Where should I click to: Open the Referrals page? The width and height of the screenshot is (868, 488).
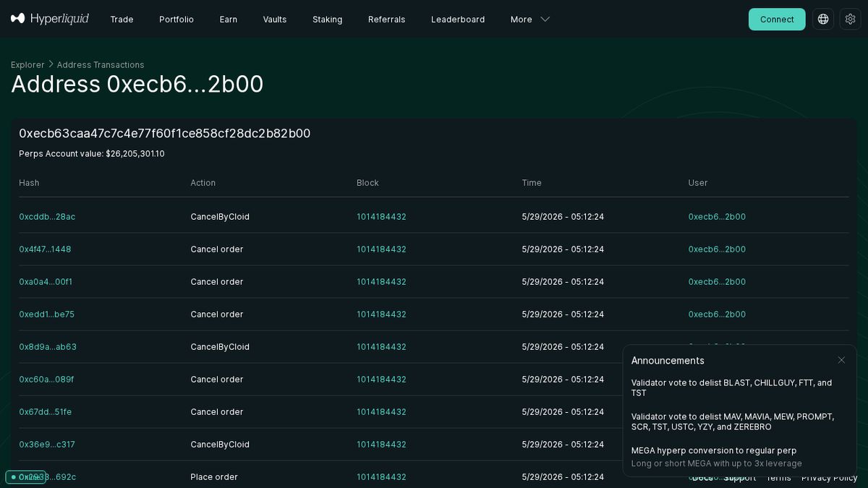tap(387, 20)
